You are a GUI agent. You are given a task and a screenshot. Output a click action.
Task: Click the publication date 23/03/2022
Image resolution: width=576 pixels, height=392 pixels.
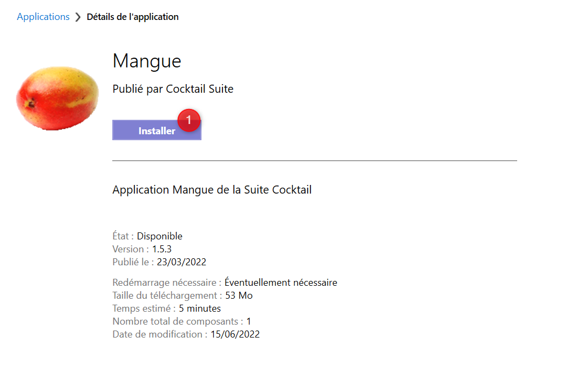tap(175, 262)
